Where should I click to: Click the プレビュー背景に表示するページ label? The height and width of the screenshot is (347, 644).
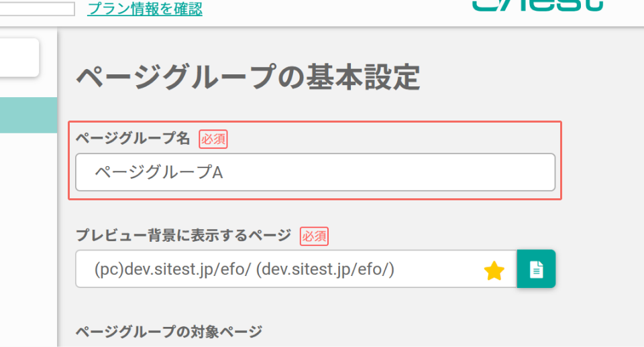point(184,235)
